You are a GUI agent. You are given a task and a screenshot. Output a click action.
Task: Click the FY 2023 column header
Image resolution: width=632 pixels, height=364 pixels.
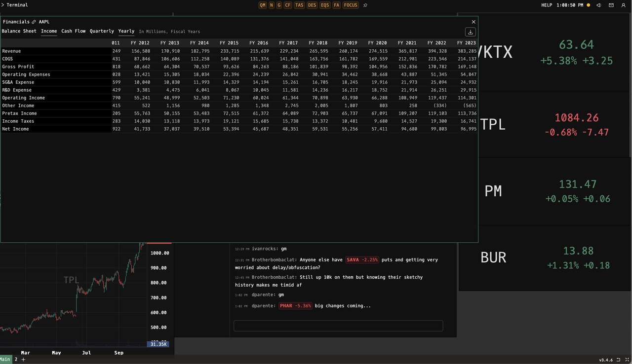pyautogui.click(x=466, y=43)
